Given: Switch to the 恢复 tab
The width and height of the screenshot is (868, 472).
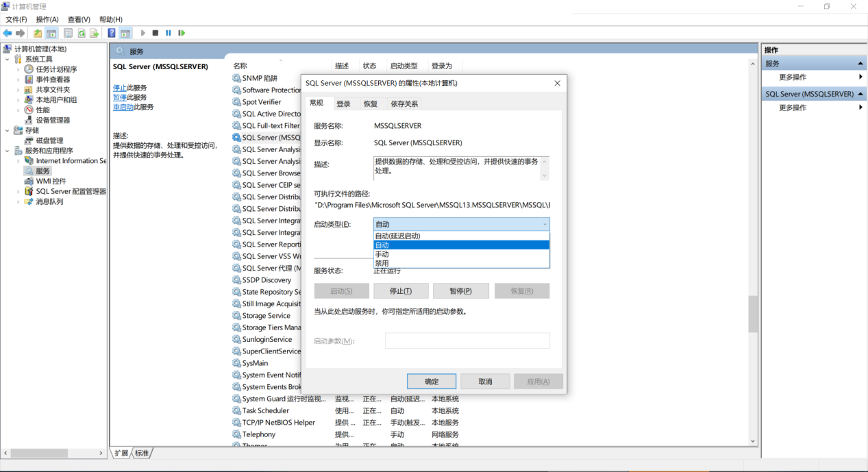Looking at the screenshot, I should [x=371, y=104].
